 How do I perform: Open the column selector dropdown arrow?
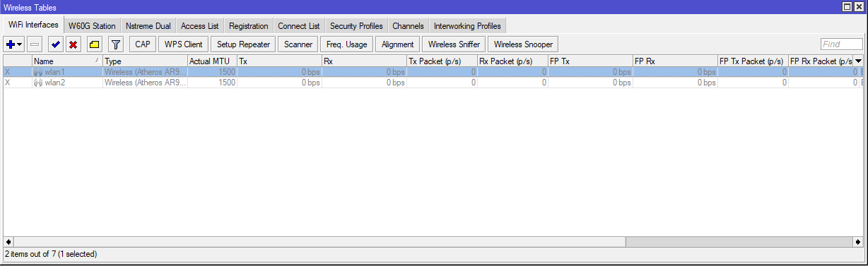click(x=858, y=61)
